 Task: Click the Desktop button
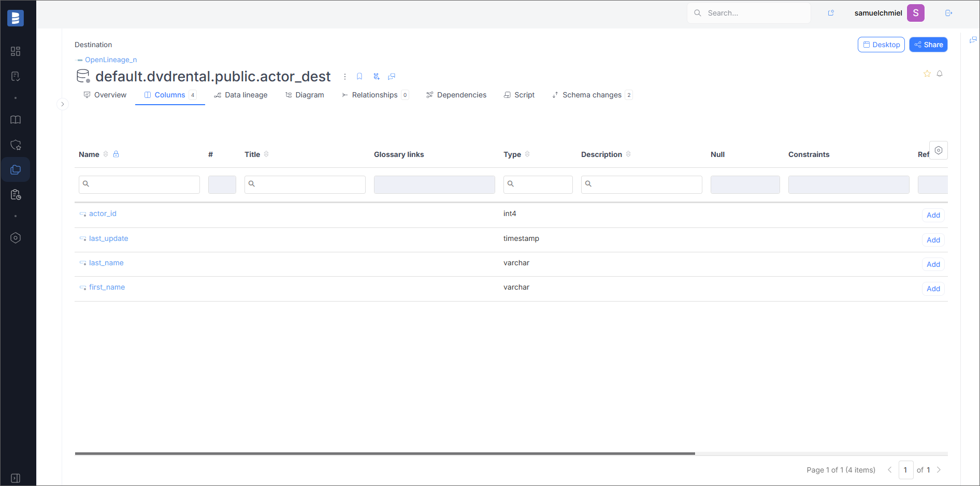point(881,45)
